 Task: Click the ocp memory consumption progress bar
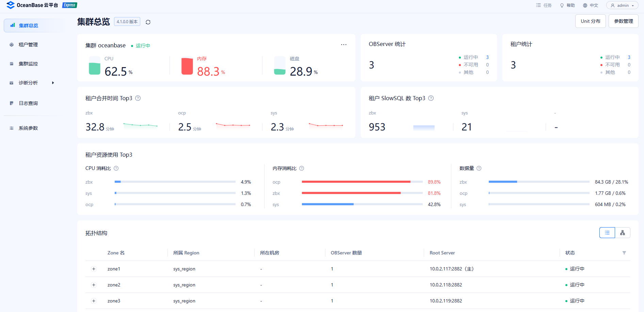(362, 182)
